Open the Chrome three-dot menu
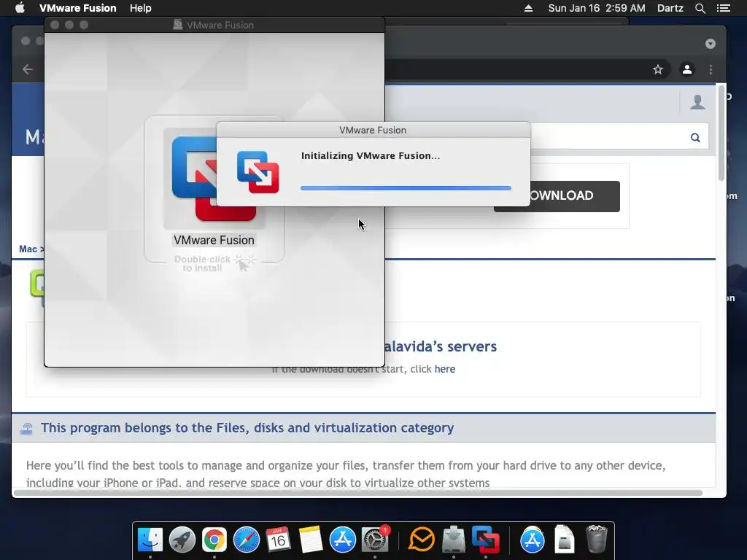This screenshot has width=747, height=560. [711, 69]
